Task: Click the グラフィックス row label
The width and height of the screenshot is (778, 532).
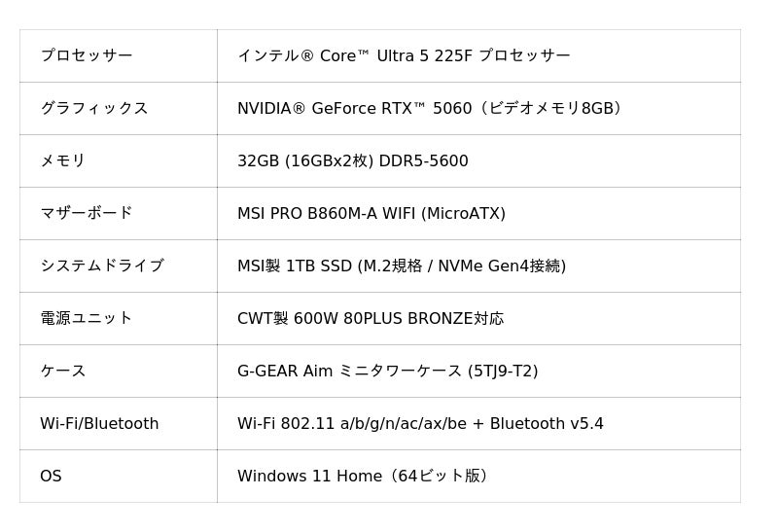Action: point(94,109)
